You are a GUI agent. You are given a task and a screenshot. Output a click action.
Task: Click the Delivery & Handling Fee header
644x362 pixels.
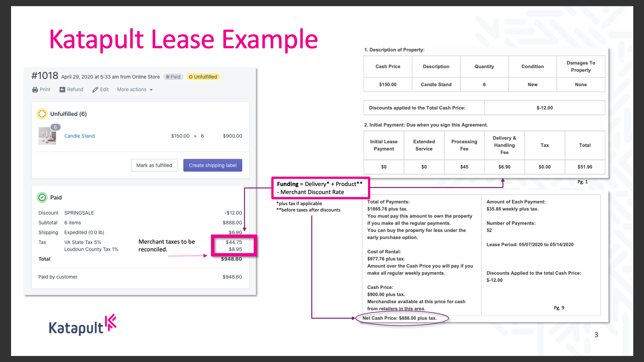[x=504, y=145]
